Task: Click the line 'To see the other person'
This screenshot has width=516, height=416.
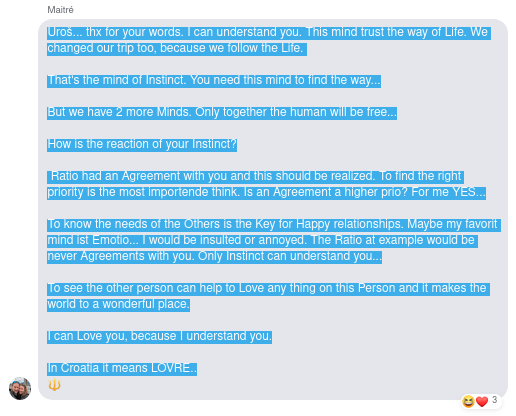Action: (x=268, y=288)
